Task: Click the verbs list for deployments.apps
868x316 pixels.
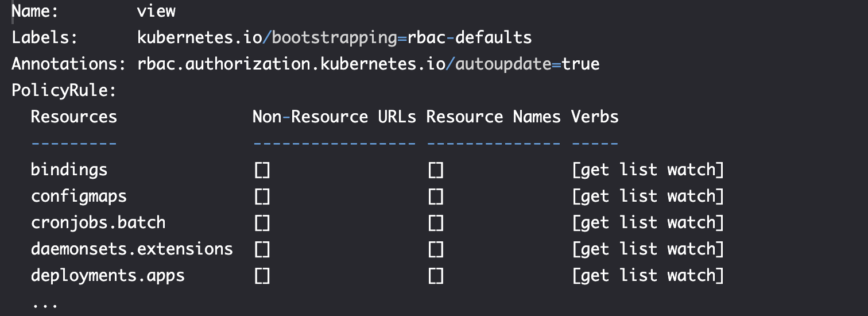Action: click(x=648, y=275)
